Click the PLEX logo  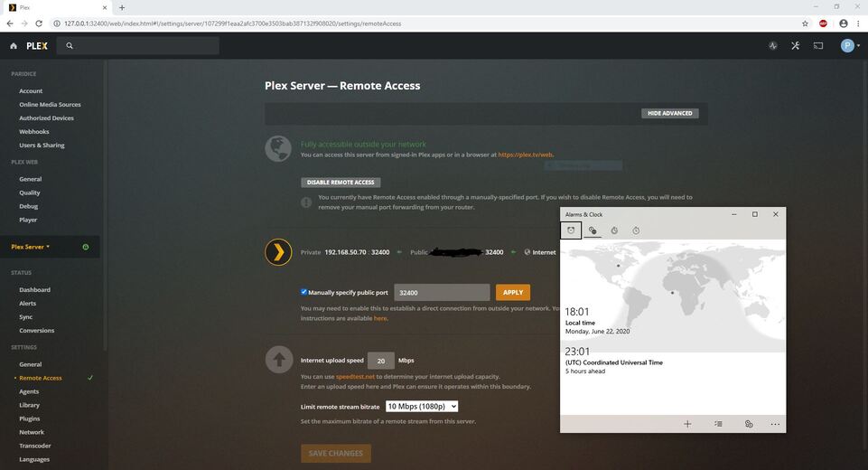37,46
